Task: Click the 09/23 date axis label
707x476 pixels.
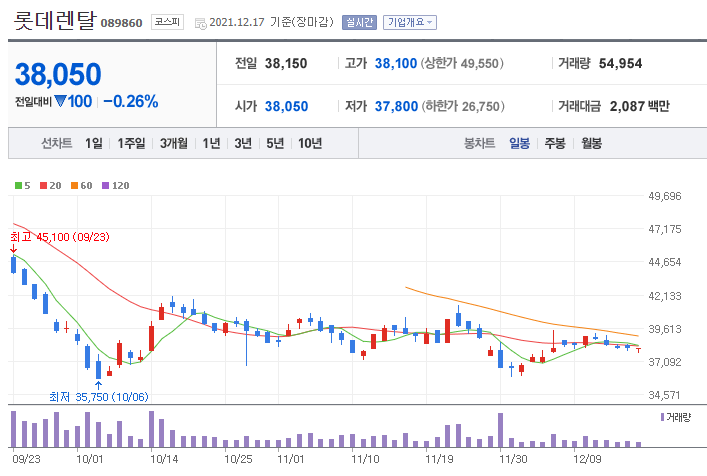Action: [26, 459]
